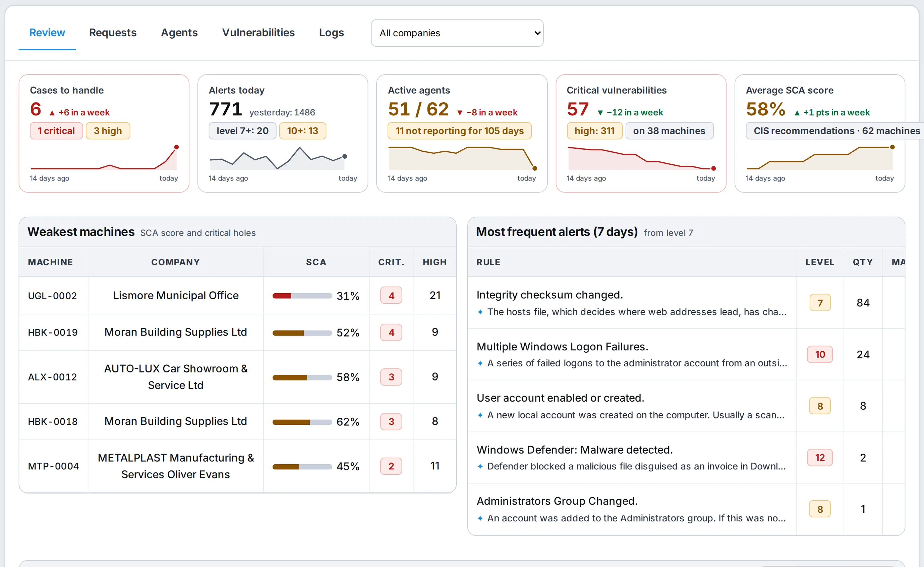Click the 1 critical badge
This screenshot has width=924, height=567.
point(56,131)
